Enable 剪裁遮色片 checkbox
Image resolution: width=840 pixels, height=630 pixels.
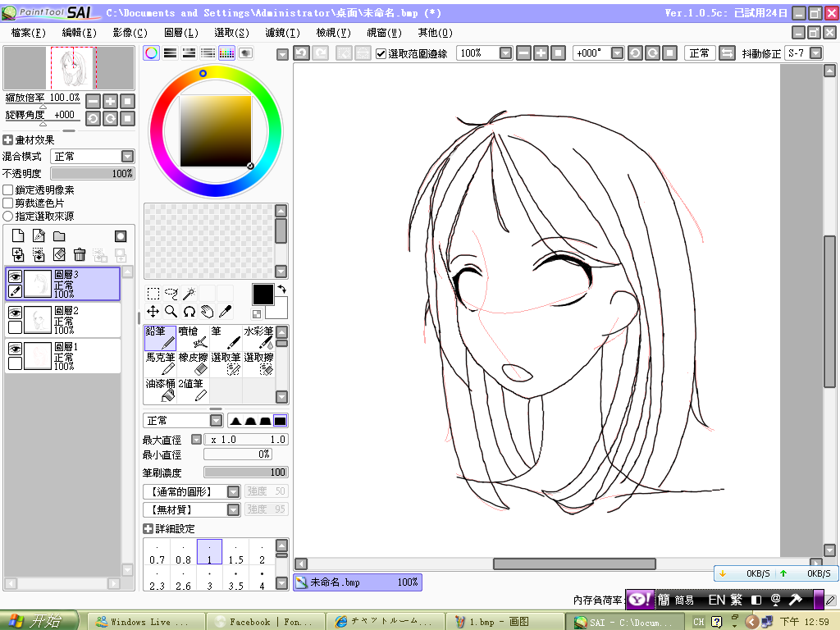click(x=8, y=203)
